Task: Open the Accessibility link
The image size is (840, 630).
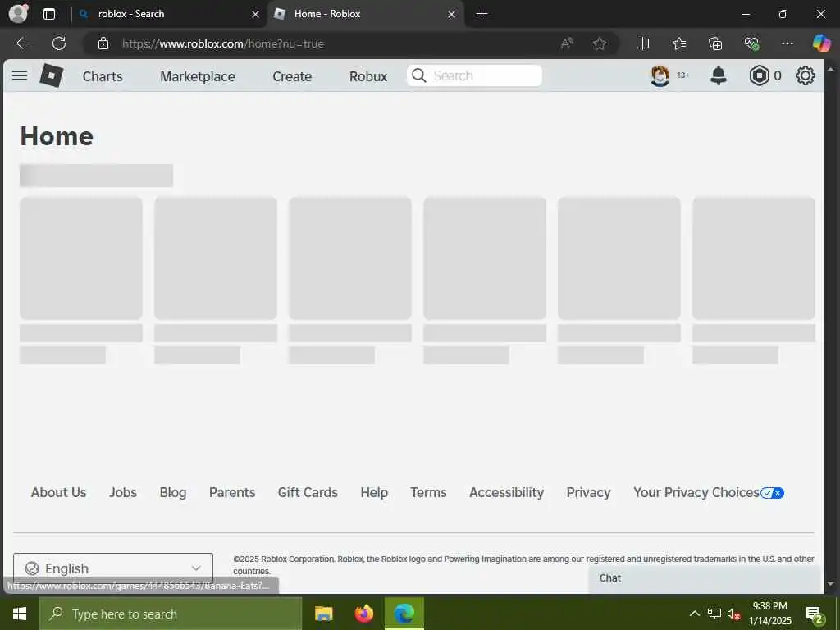Action: coord(506,492)
